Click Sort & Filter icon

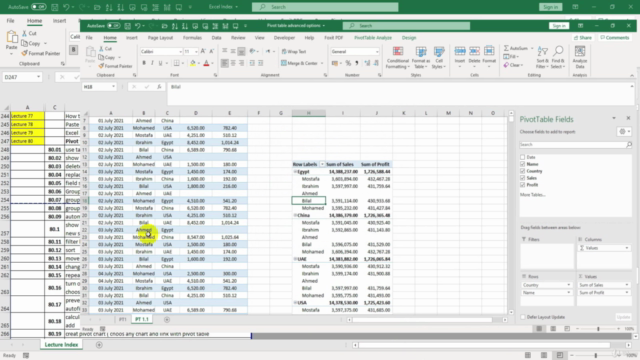(542, 58)
